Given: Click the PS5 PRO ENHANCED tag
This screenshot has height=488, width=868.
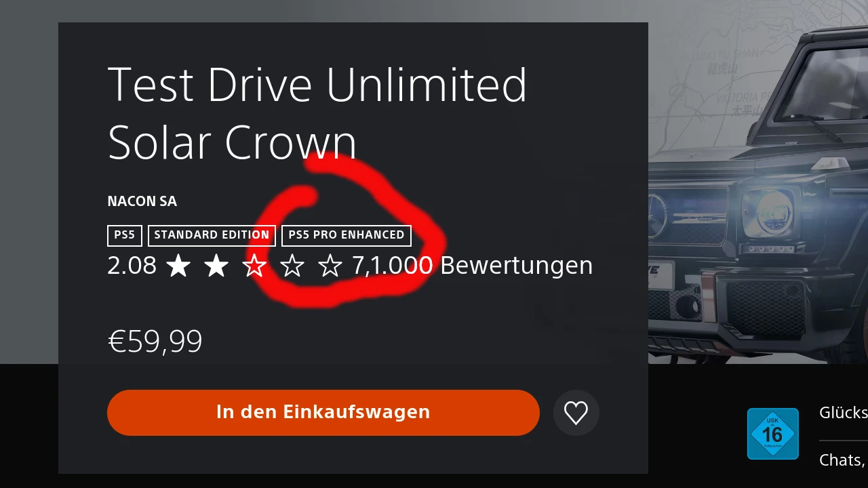Looking at the screenshot, I should (x=347, y=235).
